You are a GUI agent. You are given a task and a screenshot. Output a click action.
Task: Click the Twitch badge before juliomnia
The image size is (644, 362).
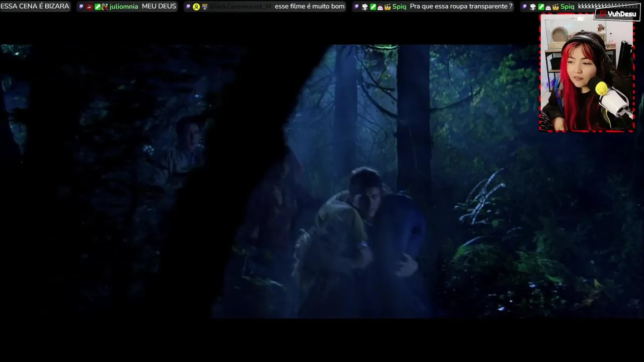click(81, 7)
